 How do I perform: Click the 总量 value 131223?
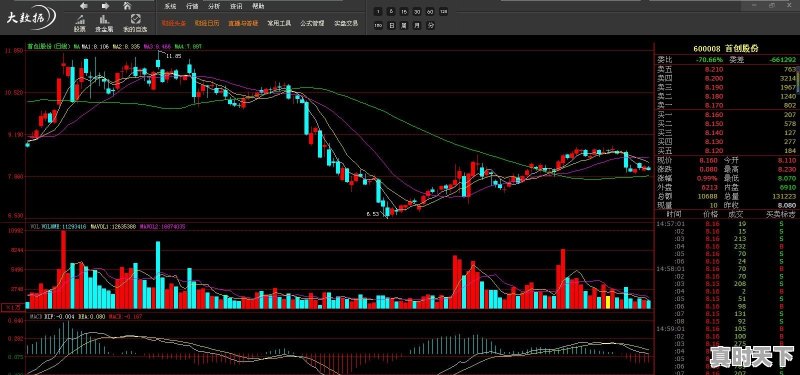pos(785,196)
